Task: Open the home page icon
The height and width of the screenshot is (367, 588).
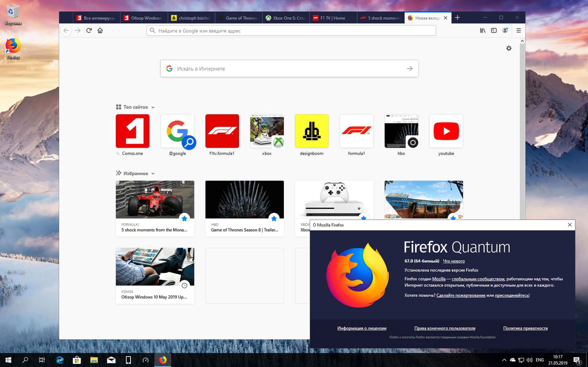Action: point(100,30)
